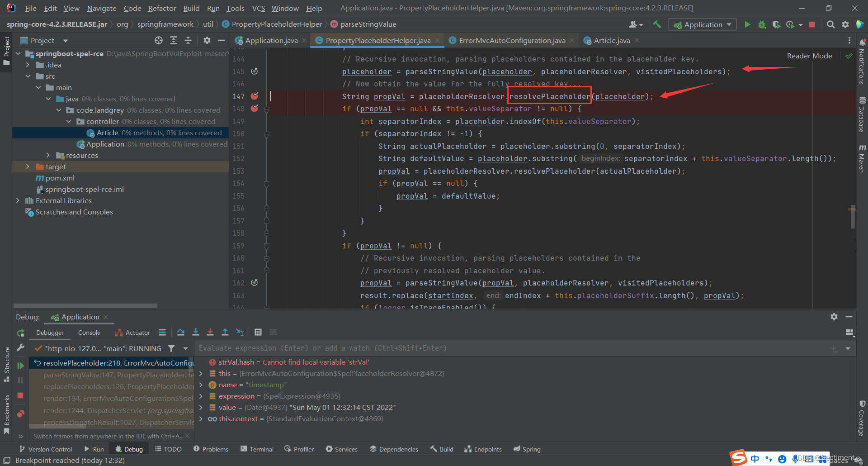
Task: Toggle Reader Mode in editor
Action: [809, 56]
